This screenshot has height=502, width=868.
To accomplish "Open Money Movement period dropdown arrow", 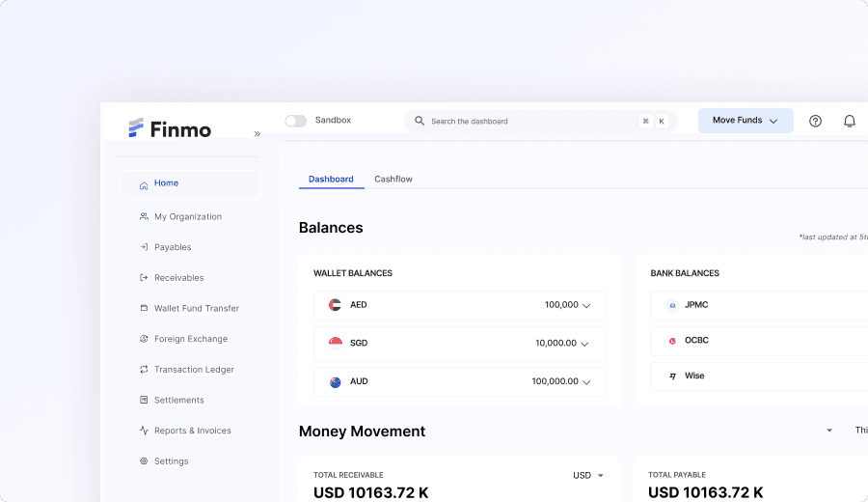I will [829, 430].
